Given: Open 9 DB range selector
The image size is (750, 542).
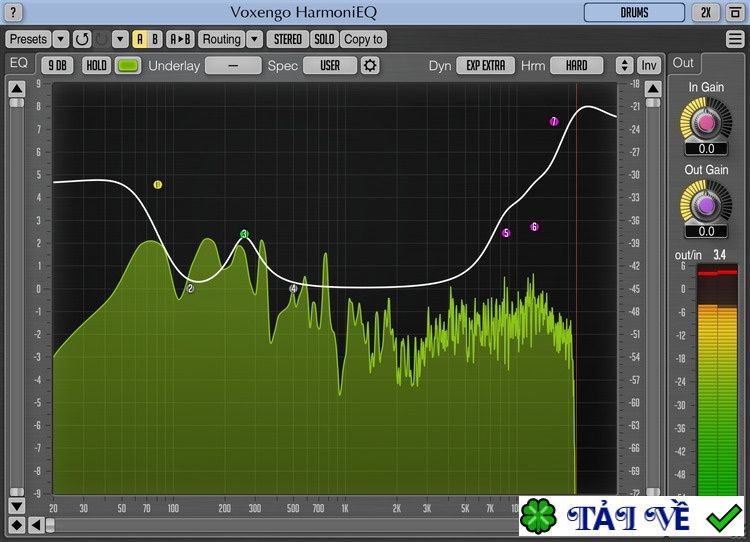Looking at the screenshot, I should coord(57,65).
